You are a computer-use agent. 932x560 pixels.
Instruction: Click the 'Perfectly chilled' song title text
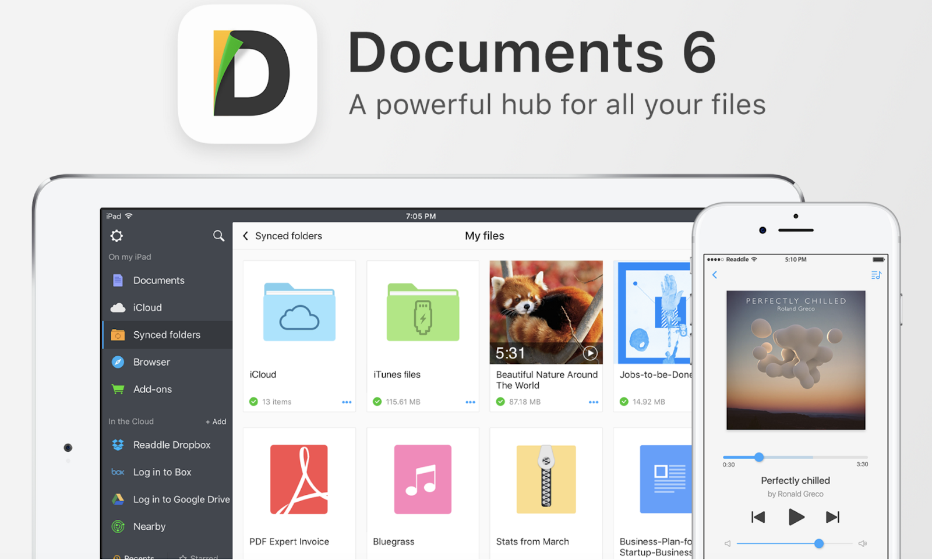[x=796, y=480]
